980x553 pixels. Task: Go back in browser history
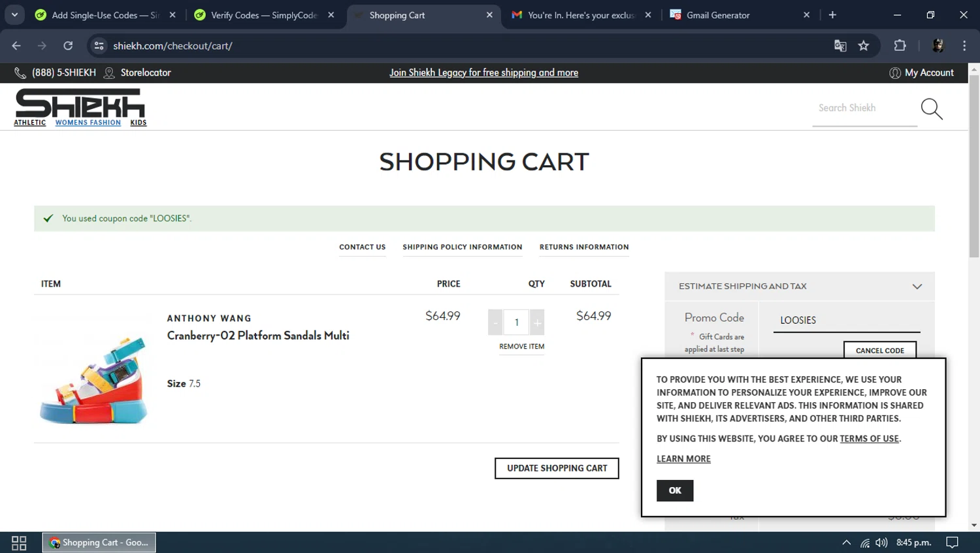coord(16,46)
